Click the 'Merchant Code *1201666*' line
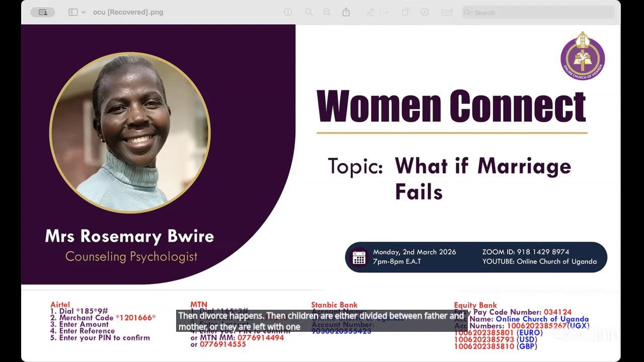 pos(103,318)
